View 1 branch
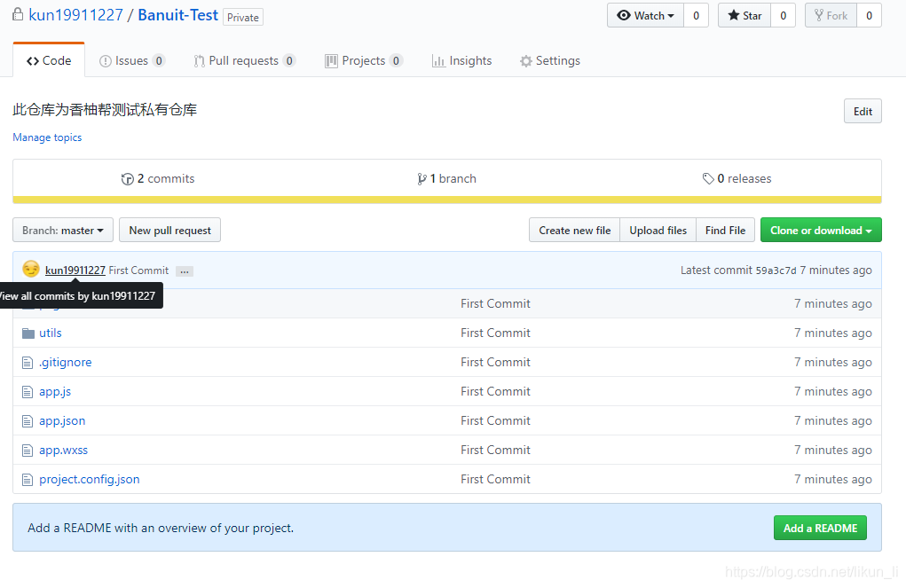 446,179
